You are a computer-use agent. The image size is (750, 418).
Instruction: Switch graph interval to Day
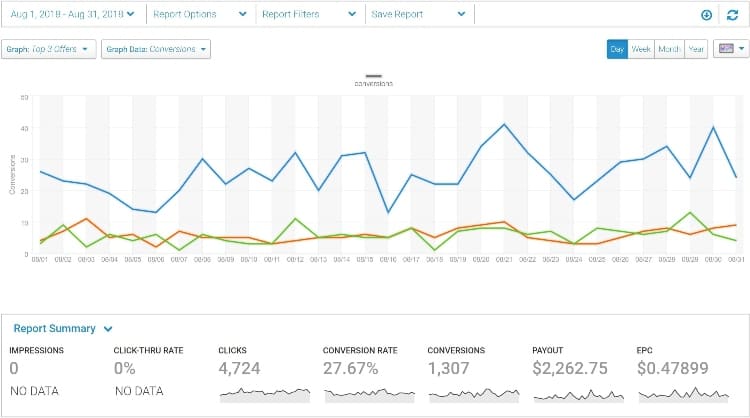pos(617,49)
